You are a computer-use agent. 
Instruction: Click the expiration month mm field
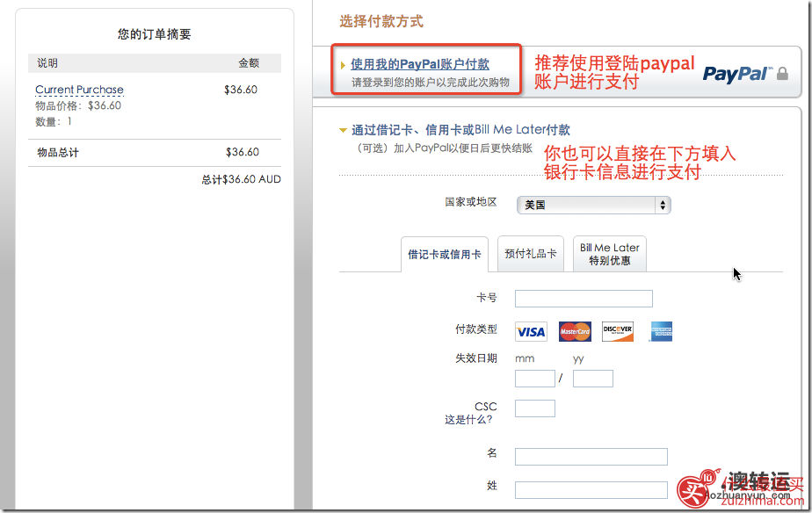pyautogui.click(x=535, y=379)
